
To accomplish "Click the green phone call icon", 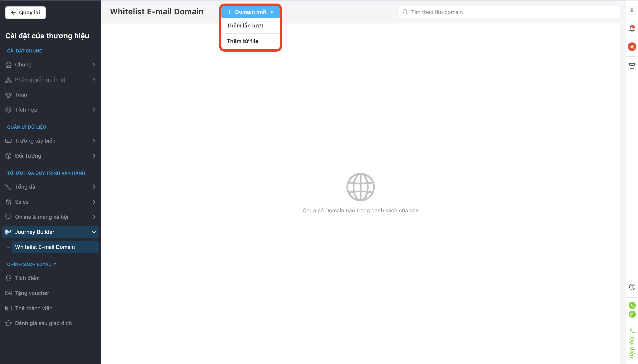I will click(x=632, y=305).
